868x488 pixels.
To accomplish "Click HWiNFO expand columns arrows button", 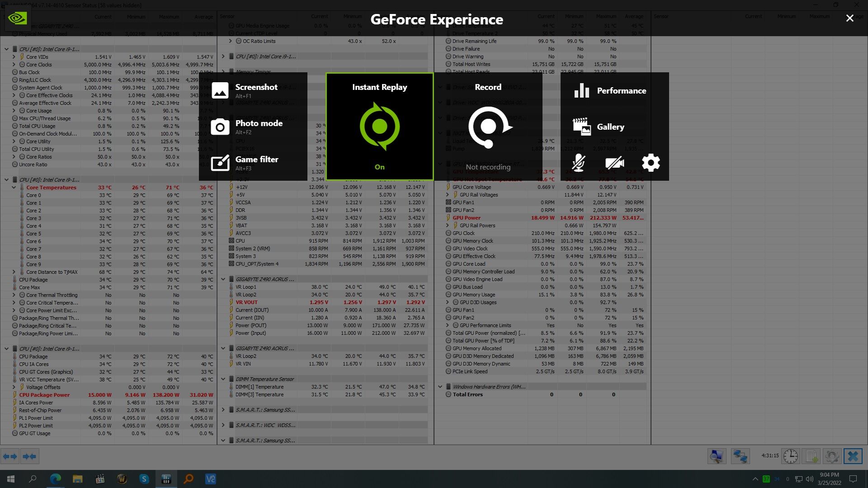I will point(10,456).
